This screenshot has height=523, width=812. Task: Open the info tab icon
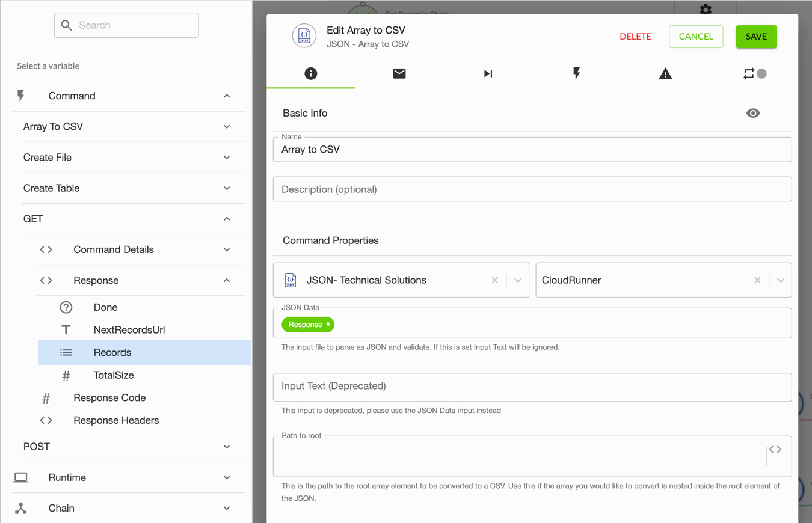(311, 73)
